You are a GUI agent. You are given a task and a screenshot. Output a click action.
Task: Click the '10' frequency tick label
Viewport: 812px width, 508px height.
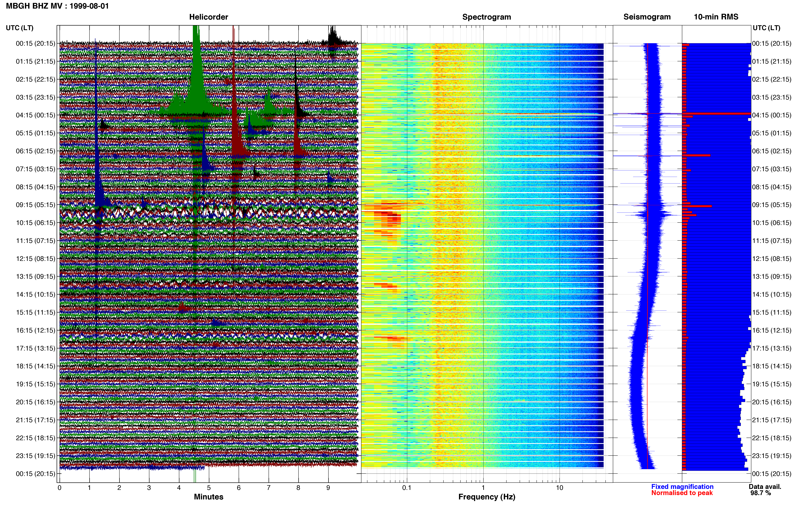tap(559, 488)
